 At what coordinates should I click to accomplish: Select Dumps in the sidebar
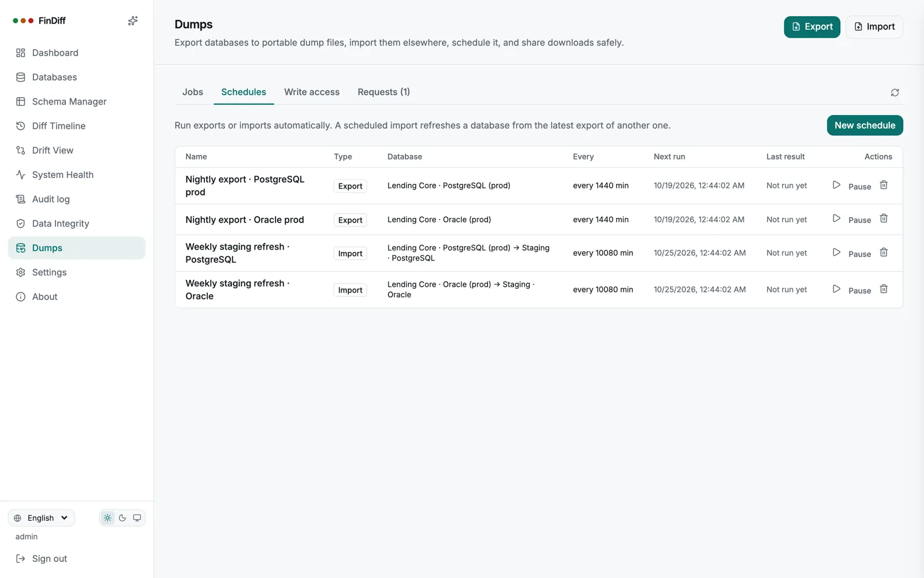[77, 248]
